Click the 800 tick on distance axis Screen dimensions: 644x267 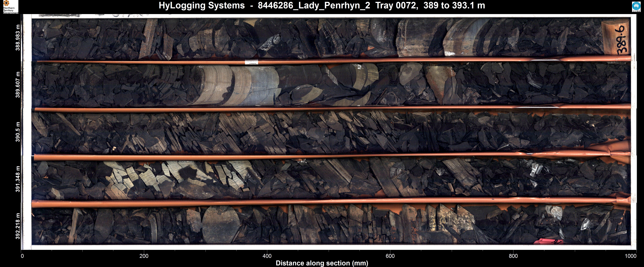(x=513, y=256)
